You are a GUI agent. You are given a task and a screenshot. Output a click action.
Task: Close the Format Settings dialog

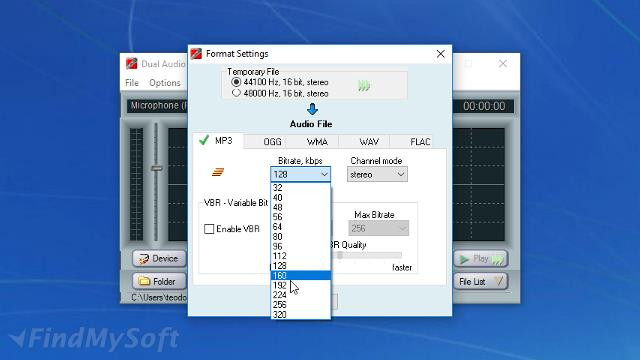[440, 54]
